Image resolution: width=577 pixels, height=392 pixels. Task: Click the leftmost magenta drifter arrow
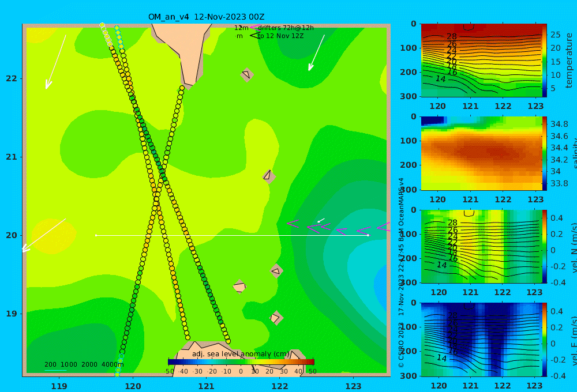pos(293,223)
